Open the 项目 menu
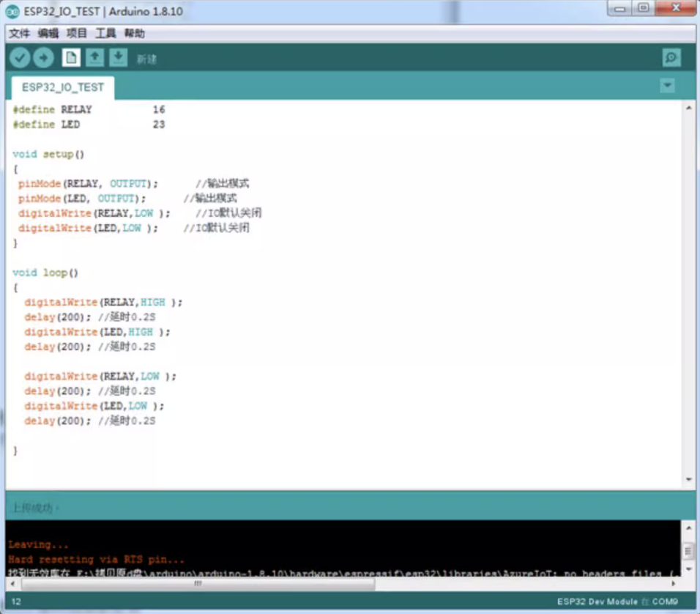700x614 pixels. 77,34
